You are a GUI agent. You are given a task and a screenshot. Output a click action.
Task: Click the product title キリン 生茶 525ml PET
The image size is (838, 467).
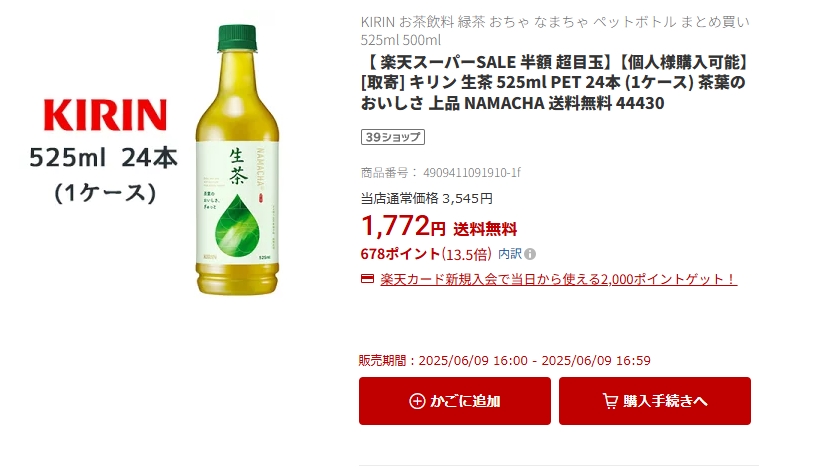click(x=554, y=83)
